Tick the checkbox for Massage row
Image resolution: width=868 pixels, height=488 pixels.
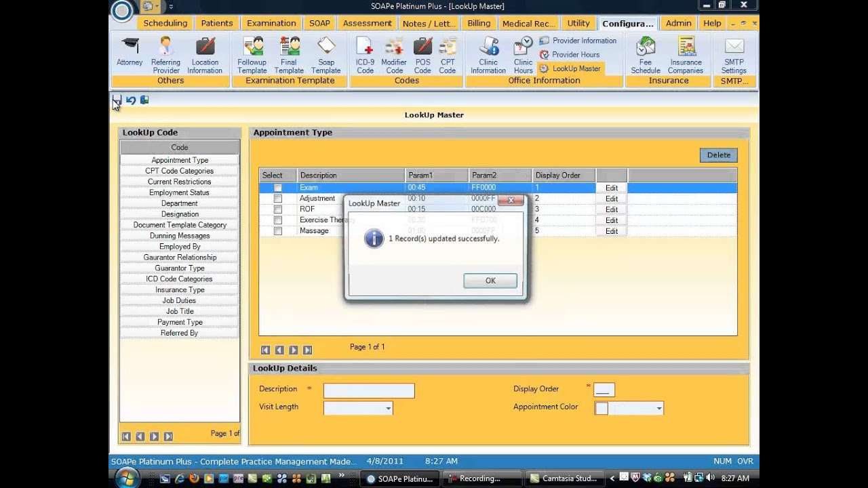(x=278, y=231)
